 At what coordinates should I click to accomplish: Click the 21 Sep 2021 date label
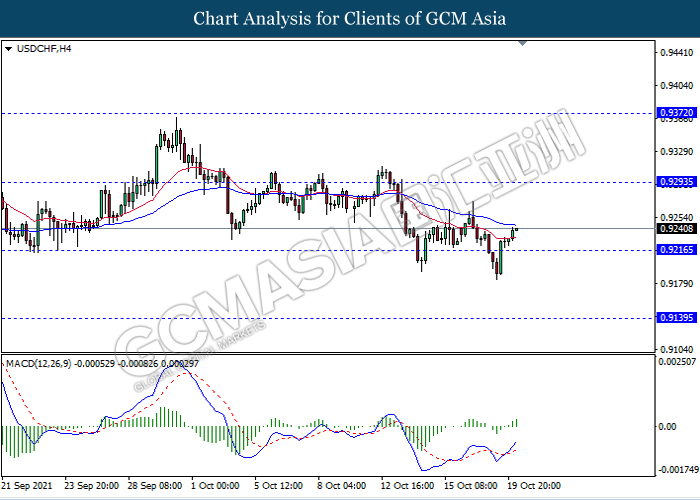pyautogui.click(x=27, y=486)
